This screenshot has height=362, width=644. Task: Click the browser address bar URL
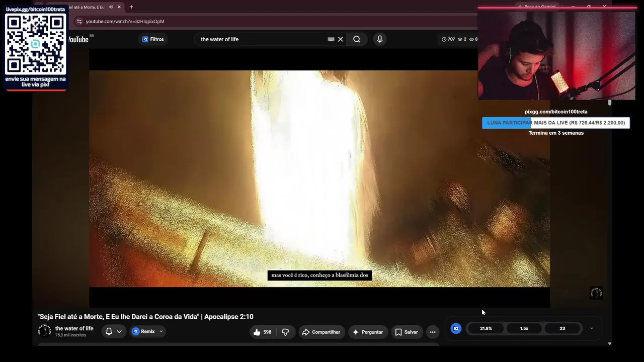point(125,21)
